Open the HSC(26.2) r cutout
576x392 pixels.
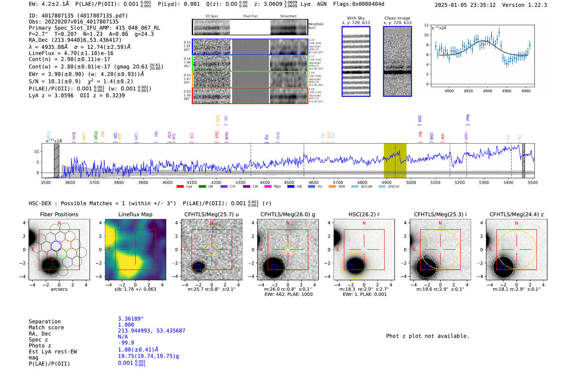click(x=364, y=250)
